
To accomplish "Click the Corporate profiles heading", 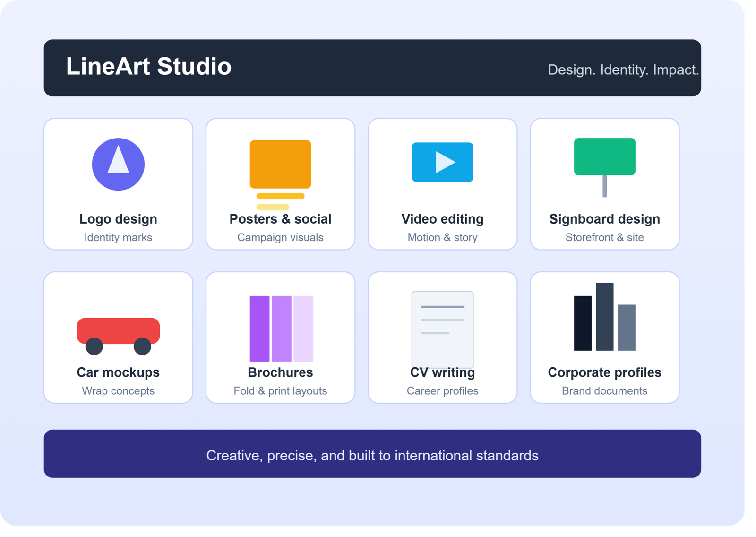I will point(604,372).
